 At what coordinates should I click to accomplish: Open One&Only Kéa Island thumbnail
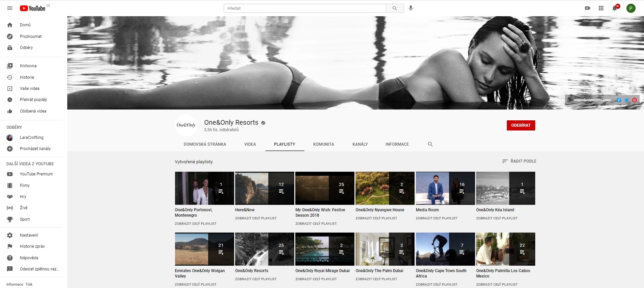click(x=505, y=188)
